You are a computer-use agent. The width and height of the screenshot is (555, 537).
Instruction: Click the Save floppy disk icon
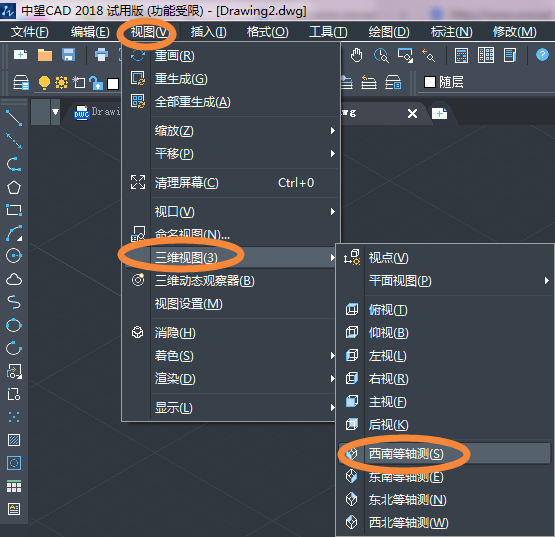[68, 55]
